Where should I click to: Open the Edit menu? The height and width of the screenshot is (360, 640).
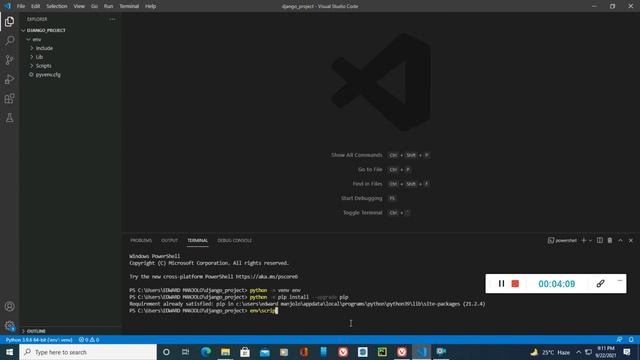tap(36, 6)
